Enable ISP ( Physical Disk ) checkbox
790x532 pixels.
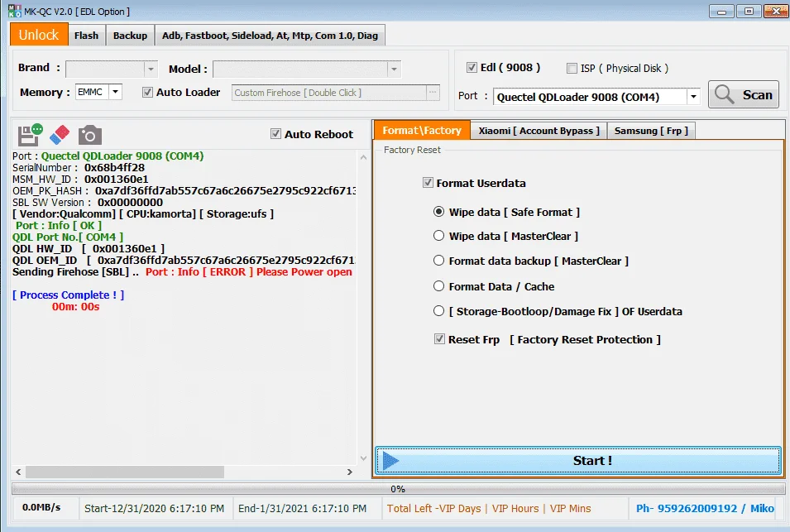pos(572,68)
